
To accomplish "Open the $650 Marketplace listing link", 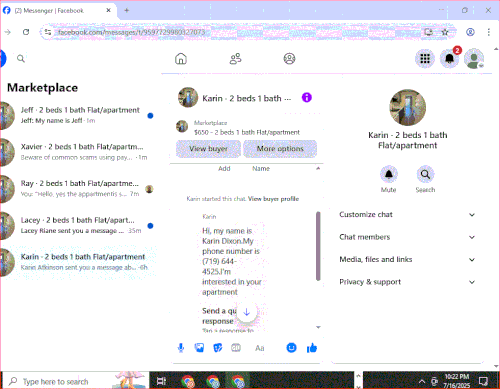I will click(247, 132).
